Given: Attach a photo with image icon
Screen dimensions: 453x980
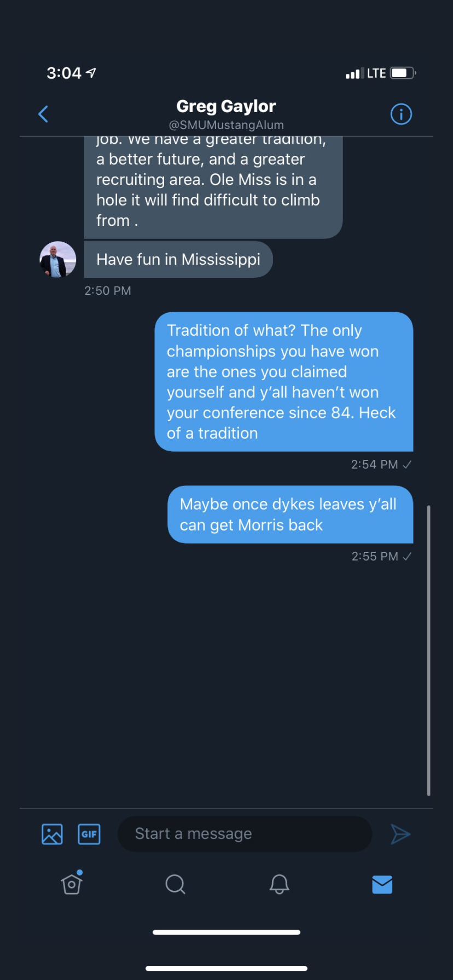Looking at the screenshot, I should coord(52,834).
